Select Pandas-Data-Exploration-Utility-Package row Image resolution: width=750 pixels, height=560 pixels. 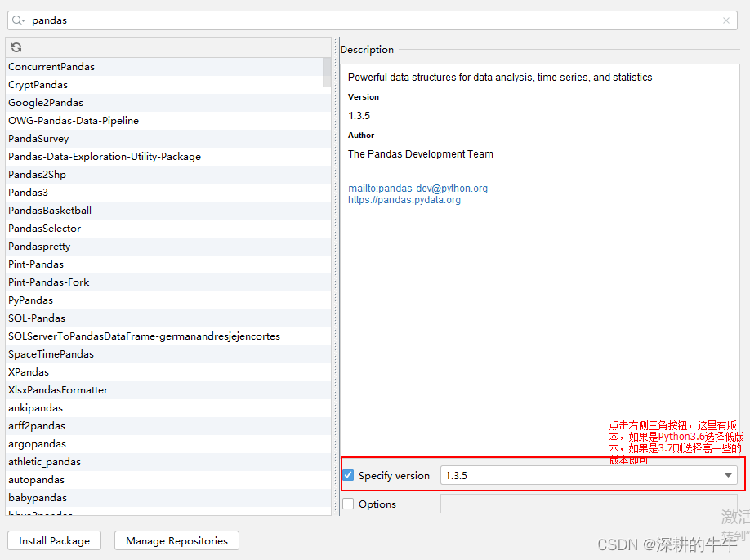coord(168,157)
